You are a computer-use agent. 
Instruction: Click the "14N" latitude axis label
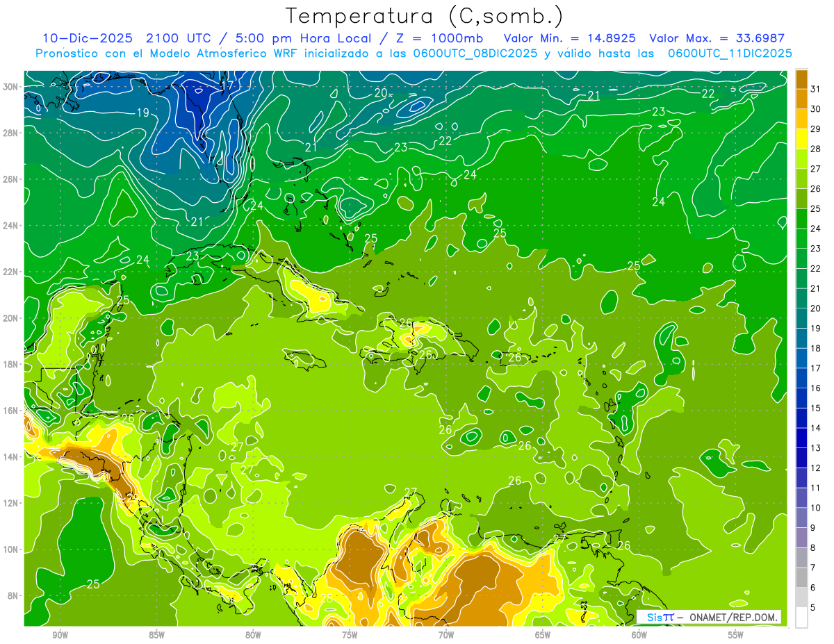pyautogui.click(x=11, y=457)
